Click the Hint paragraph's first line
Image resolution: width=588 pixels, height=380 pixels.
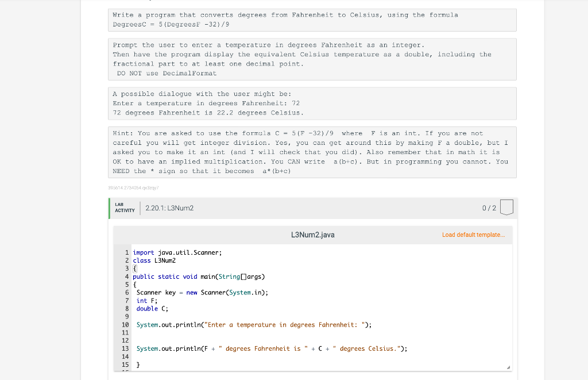(298, 133)
